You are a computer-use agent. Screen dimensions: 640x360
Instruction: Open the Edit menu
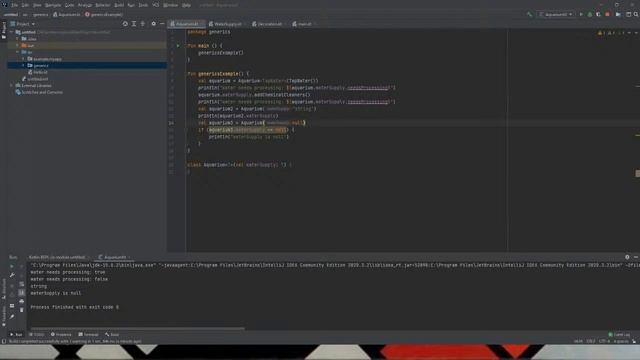coord(25,5)
